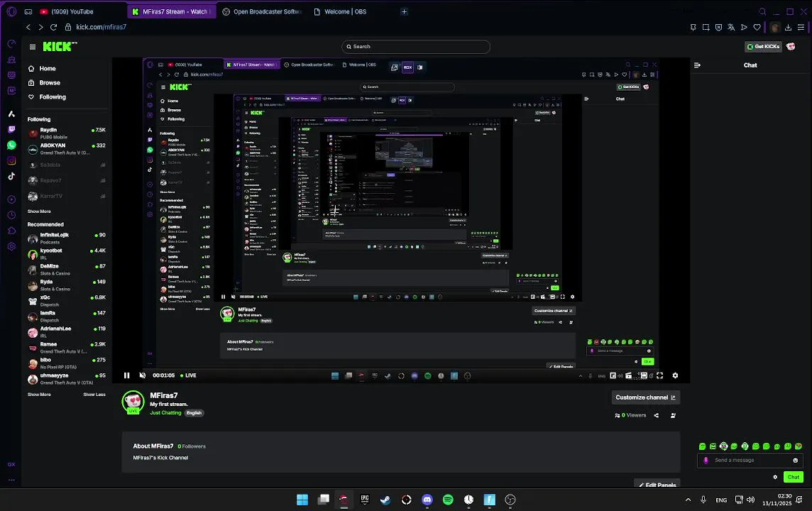This screenshot has height=511, width=812.
Task: Open kyootbot in Recommended list
Action: pyautogui.click(x=67, y=253)
